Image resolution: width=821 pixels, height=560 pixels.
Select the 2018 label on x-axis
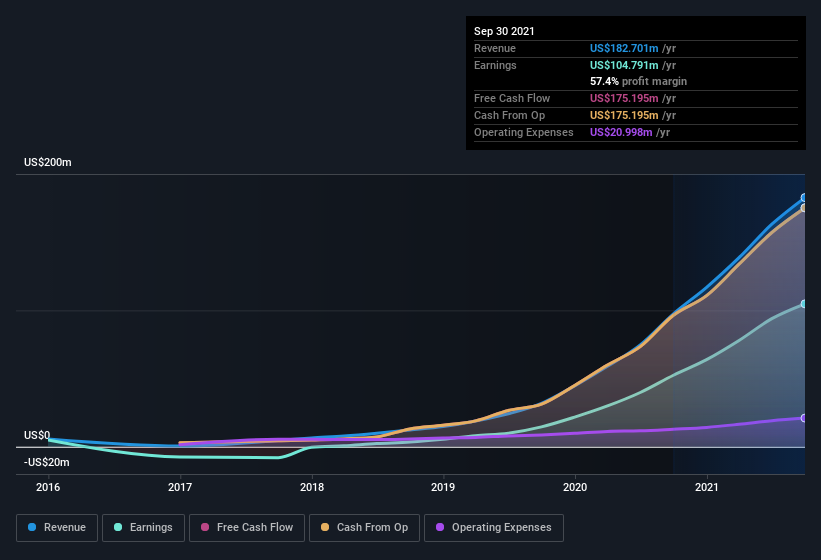[312, 487]
